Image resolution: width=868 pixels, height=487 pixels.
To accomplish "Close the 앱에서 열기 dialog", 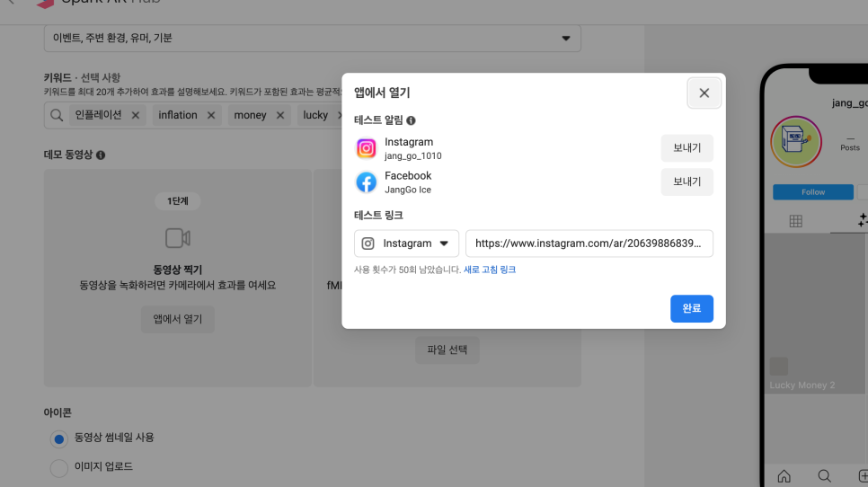I will (x=704, y=93).
